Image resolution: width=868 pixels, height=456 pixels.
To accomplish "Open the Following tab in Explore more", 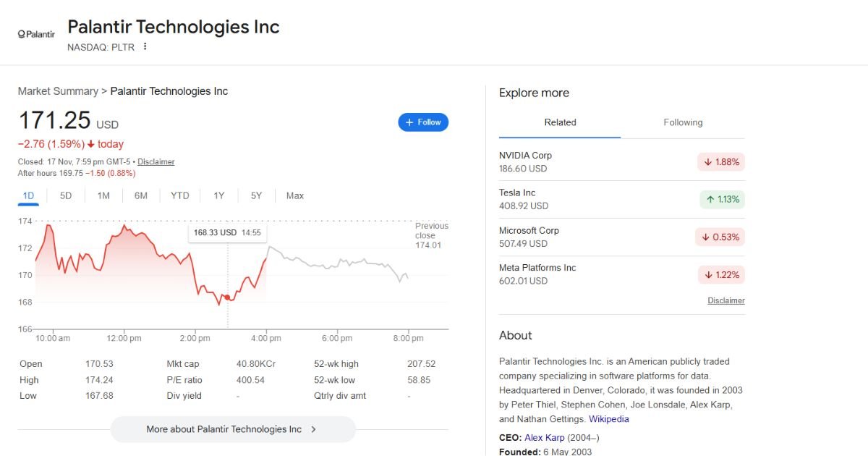I will click(x=683, y=122).
